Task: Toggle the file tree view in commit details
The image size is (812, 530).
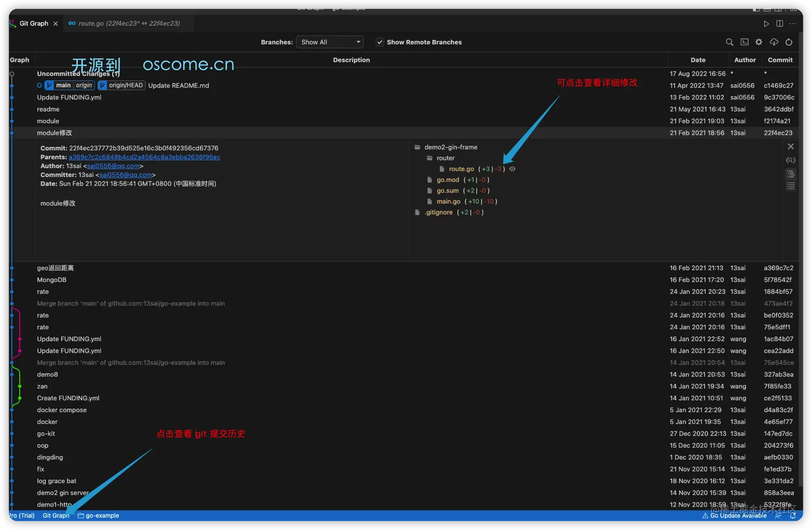Action: click(791, 174)
